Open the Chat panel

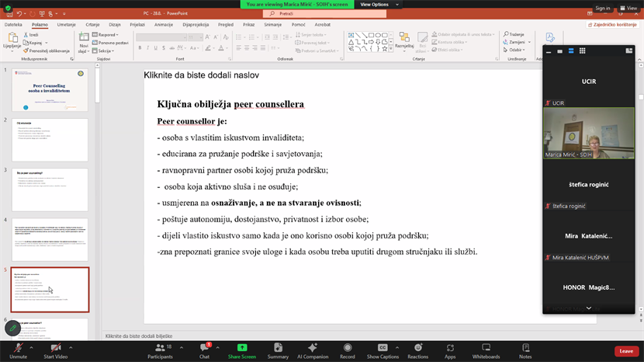[205, 351]
